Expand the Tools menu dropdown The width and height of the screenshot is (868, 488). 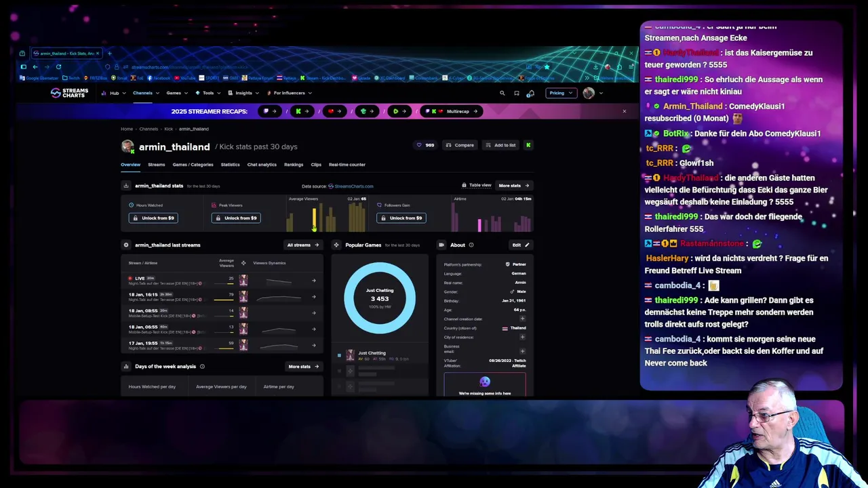pos(208,93)
